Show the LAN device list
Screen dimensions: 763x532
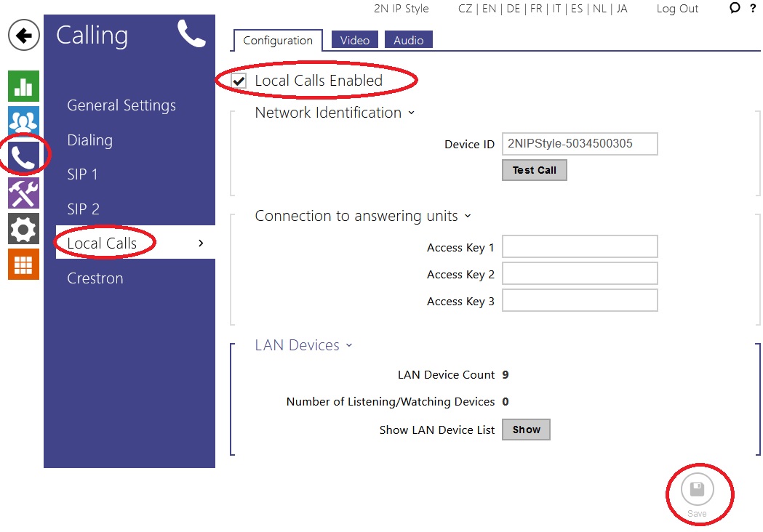(525, 430)
